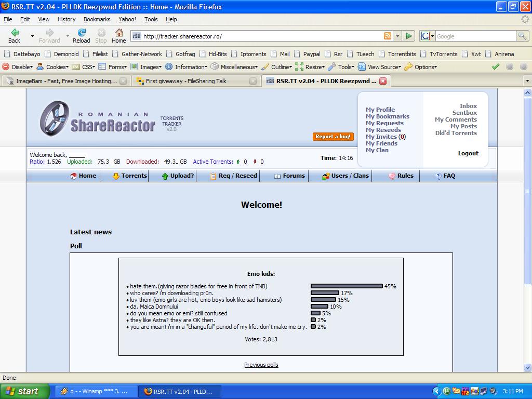The height and width of the screenshot is (399, 532).
Task: Expand the Disable developer menu
Action: click(x=18, y=67)
